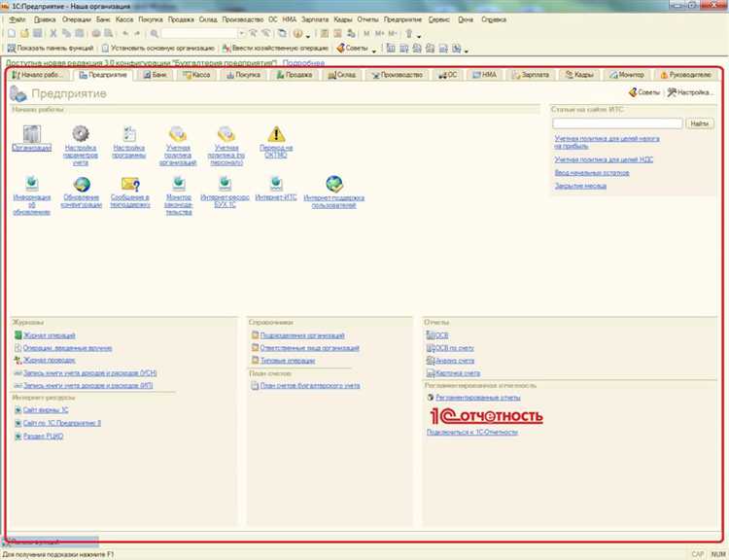Open the Зарплата menu in menu bar

(x=315, y=19)
